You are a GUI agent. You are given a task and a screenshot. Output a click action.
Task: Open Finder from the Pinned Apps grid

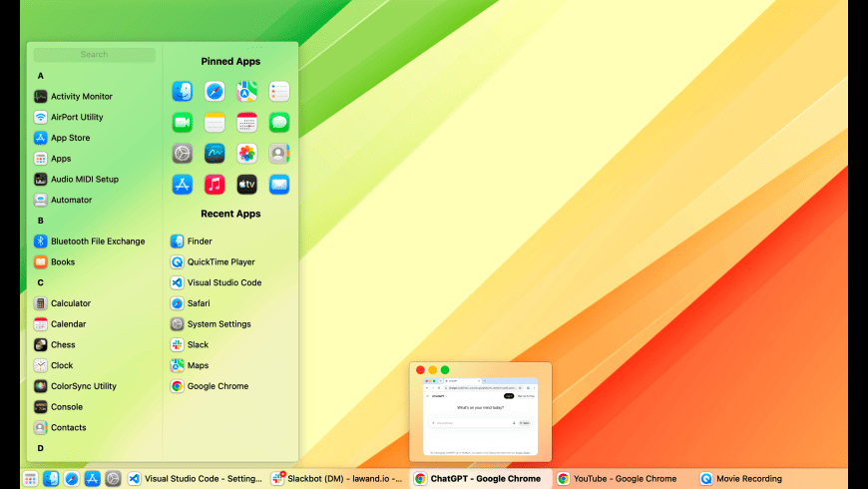[183, 92]
